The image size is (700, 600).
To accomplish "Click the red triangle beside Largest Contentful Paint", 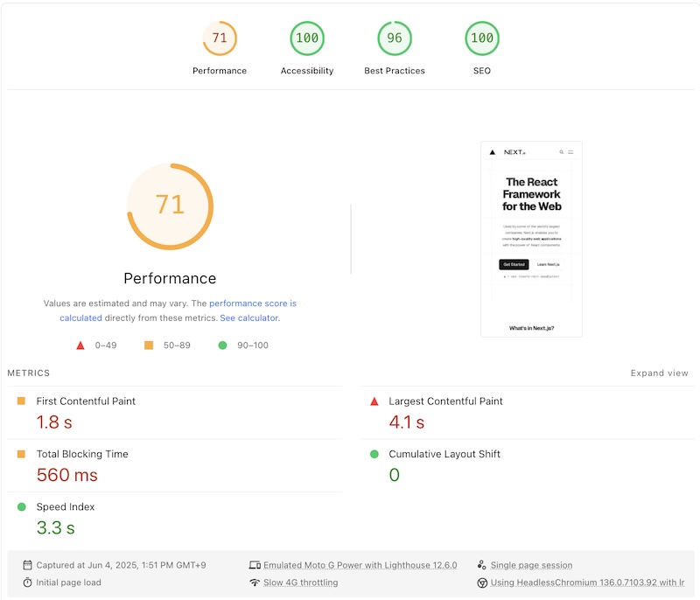I will point(374,401).
